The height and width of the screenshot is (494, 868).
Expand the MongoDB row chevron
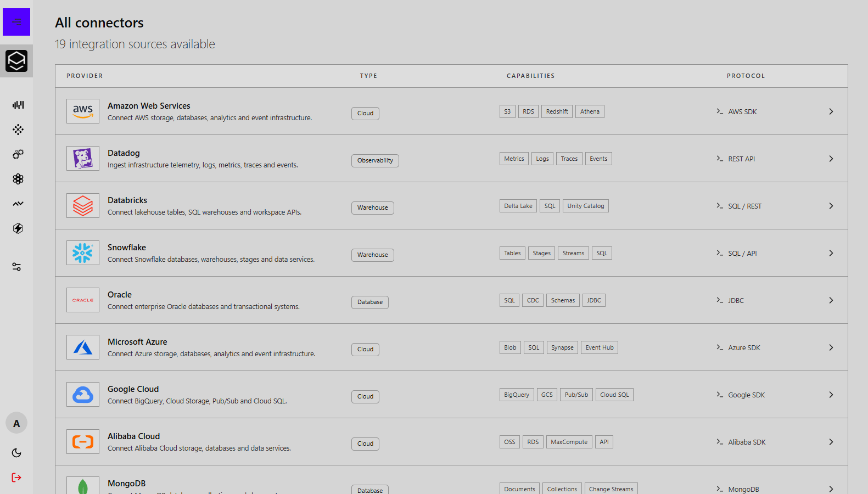tap(831, 489)
